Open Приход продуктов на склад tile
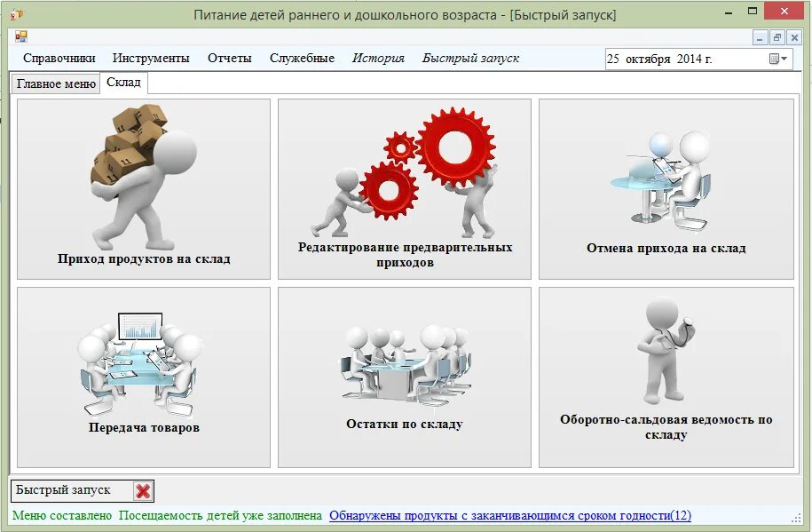 click(x=144, y=189)
